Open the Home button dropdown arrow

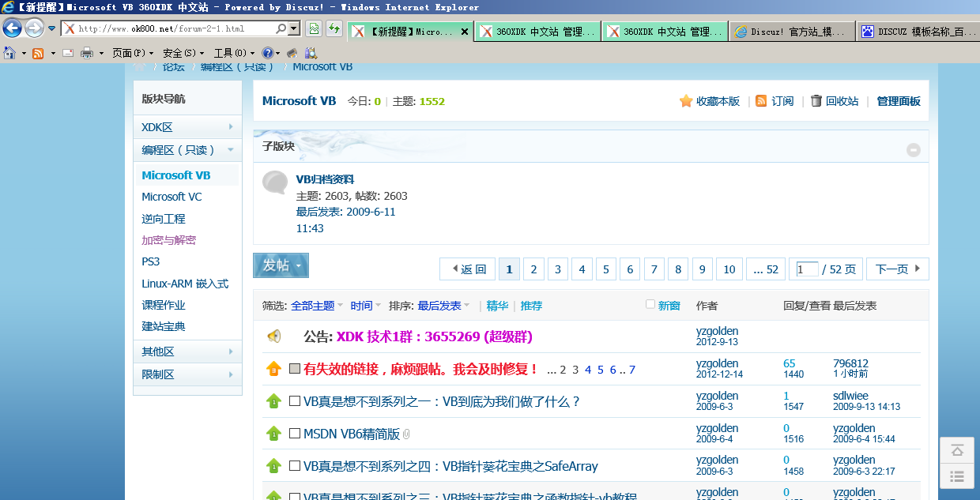24,54
